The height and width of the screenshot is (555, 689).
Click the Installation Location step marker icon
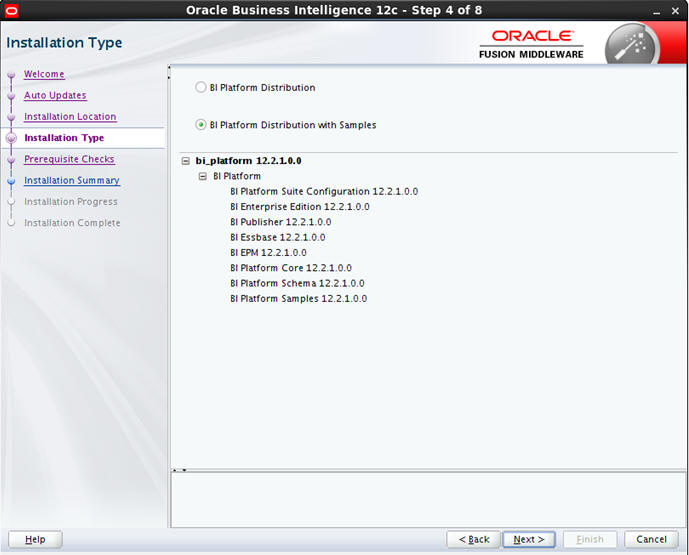point(11,117)
